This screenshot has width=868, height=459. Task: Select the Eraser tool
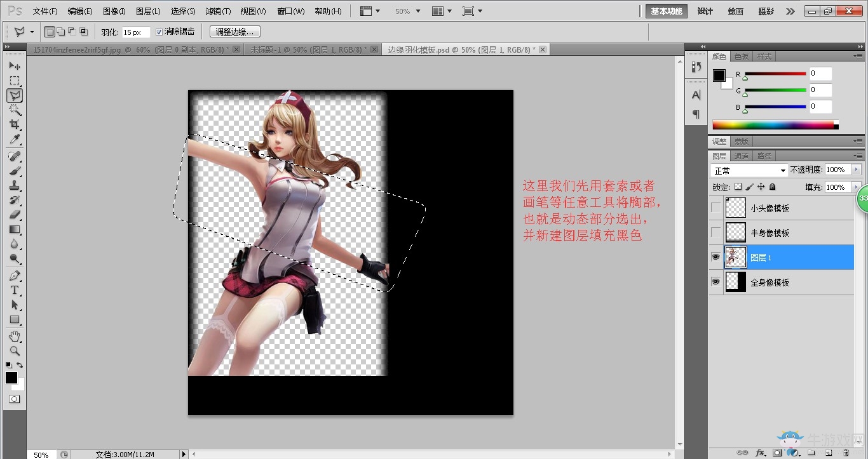point(15,215)
